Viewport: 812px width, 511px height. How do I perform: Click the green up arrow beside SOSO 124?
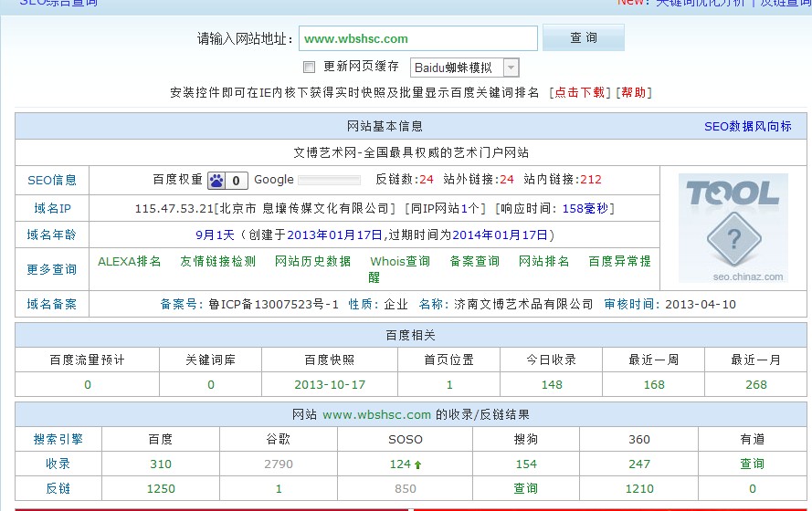click(x=418, y=464)
